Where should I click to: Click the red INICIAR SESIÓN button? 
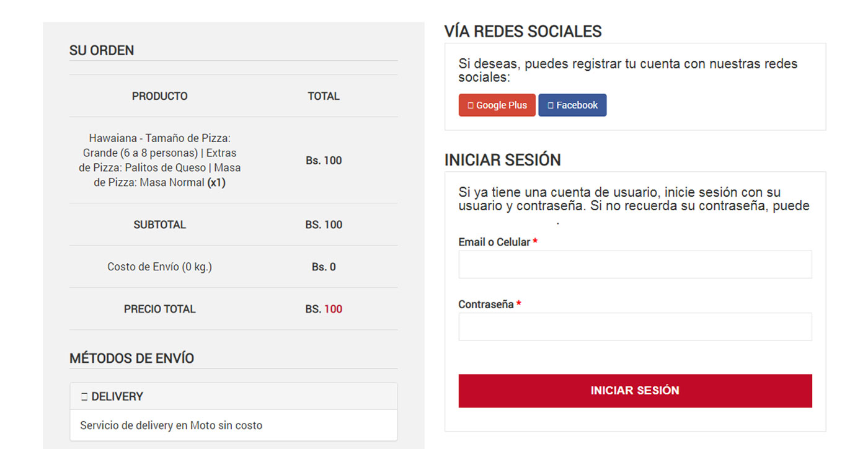635,391
